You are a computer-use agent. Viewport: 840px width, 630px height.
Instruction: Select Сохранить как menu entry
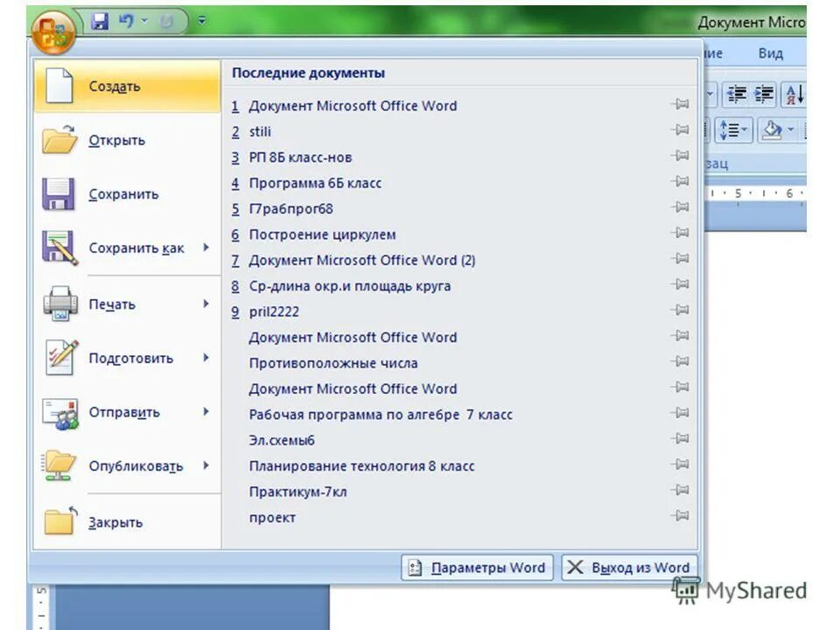point(127,248)
